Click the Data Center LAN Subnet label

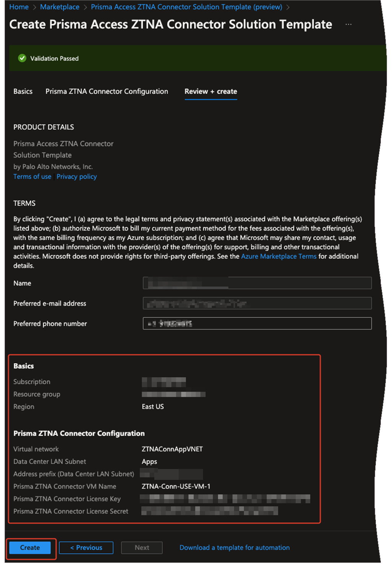click(50, 462)
